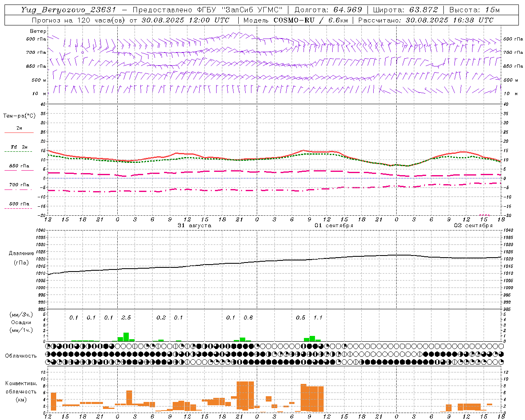Click the Осадки precipitation label
525x420 pixels.
click(x=21, y=322)
